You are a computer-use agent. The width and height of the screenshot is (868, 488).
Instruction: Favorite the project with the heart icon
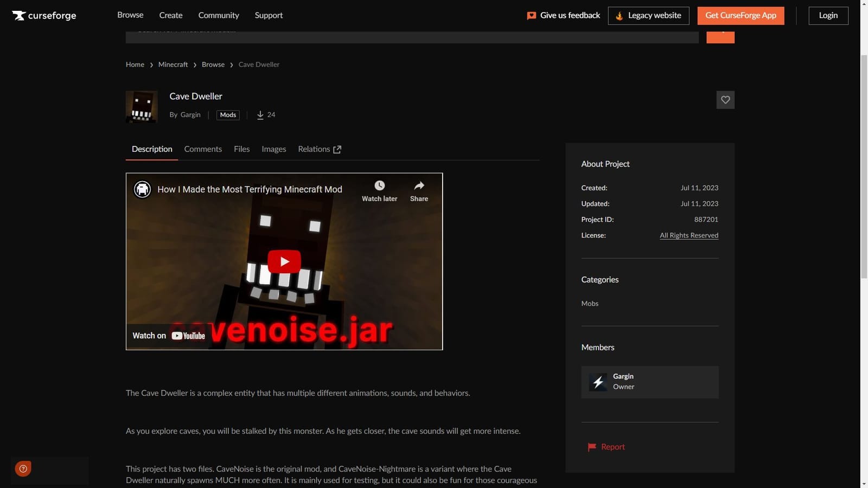(x=725, y=100)
